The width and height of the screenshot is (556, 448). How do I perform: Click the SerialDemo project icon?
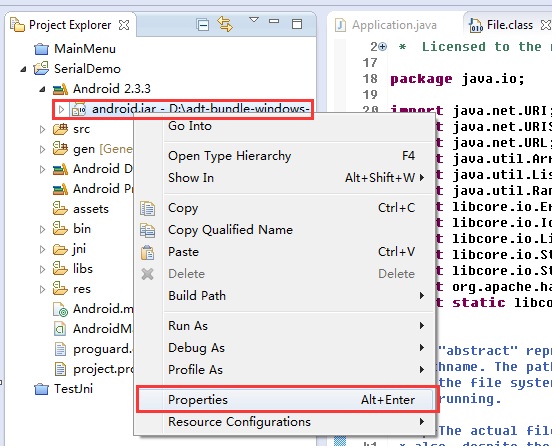(41, 68)
